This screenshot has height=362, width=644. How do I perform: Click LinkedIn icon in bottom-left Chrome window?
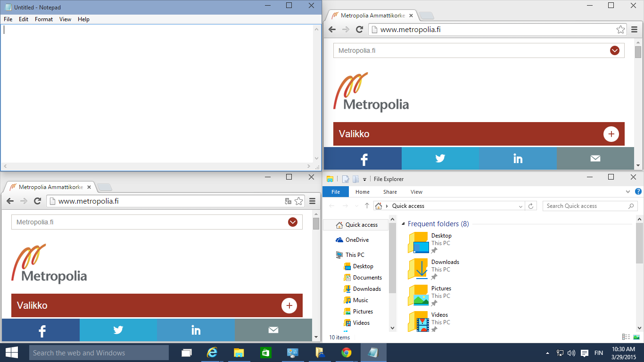(x=196, y=330)
